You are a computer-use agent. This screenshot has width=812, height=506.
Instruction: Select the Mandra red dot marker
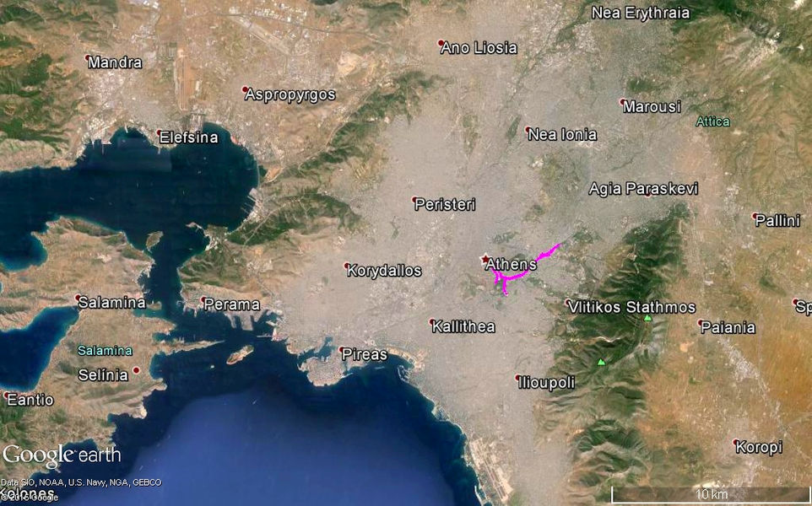pyautogui.click(x=88, y=57)
